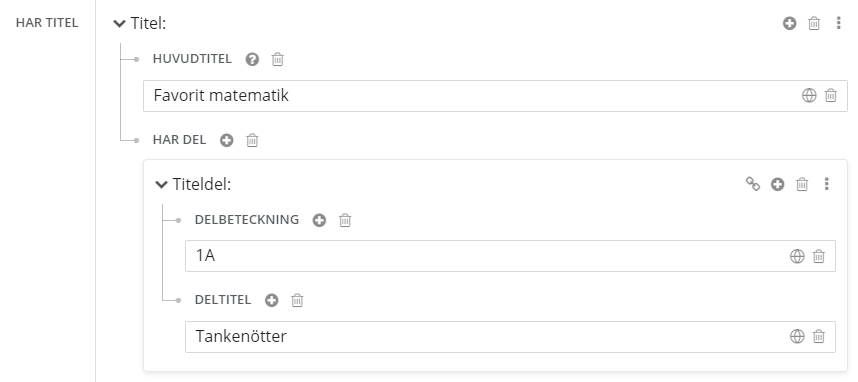Add a new HAR DEL entry
The image size is (858, 382).
[227, 140]
